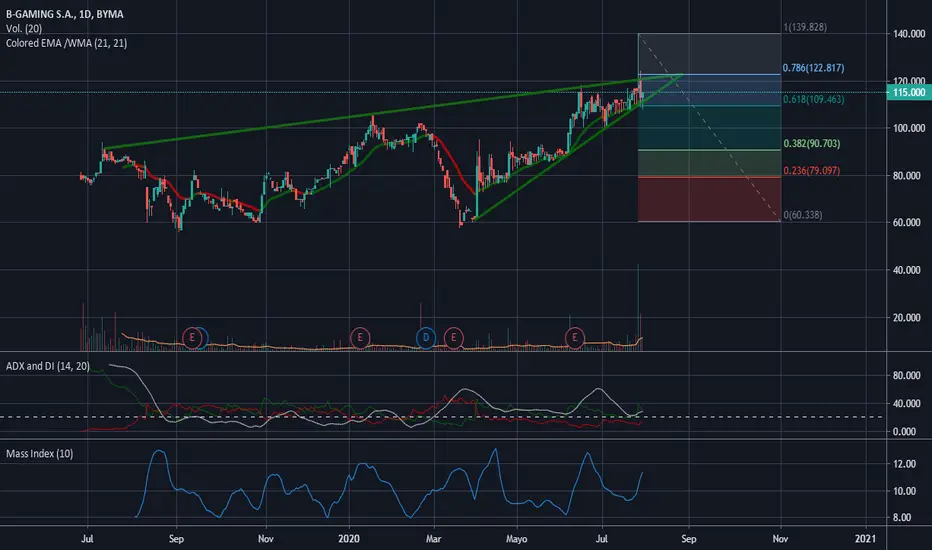Select the D dividend marker
The height and width of the screenshot is (550, 932).
pos(426,338)
